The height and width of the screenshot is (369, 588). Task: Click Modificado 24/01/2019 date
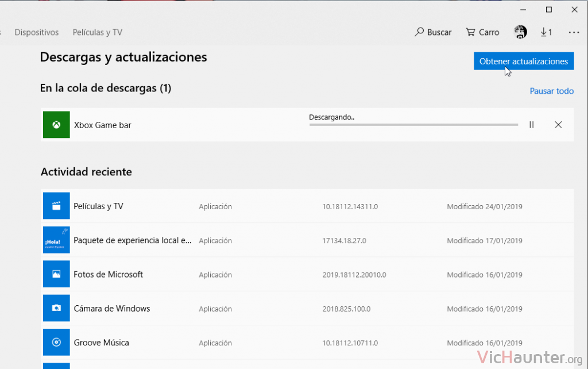tap(485, 206)
